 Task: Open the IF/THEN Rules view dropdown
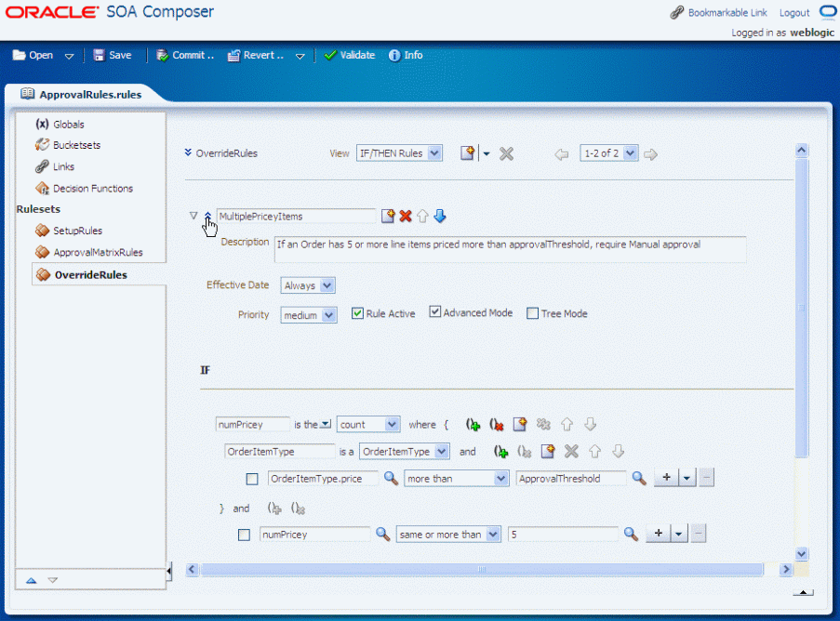click(x=399, y=153)
